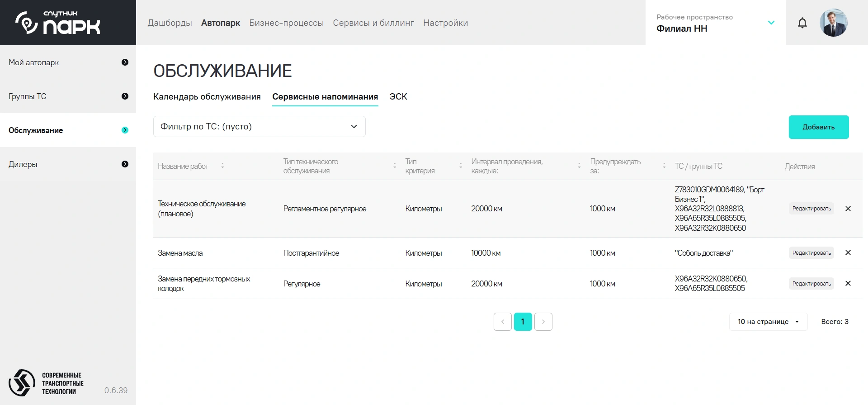Sort by Тип критерия column

(460, 166)
